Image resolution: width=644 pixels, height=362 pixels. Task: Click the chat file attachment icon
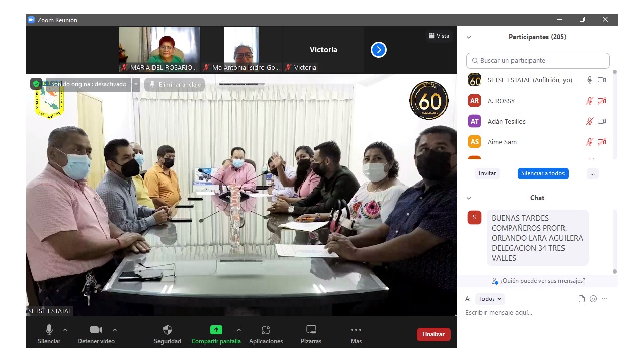click(582, 299)
